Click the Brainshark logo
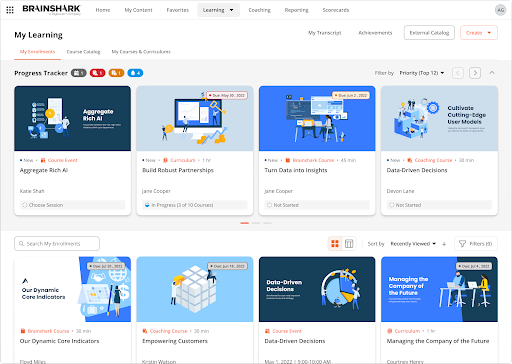 52,10
